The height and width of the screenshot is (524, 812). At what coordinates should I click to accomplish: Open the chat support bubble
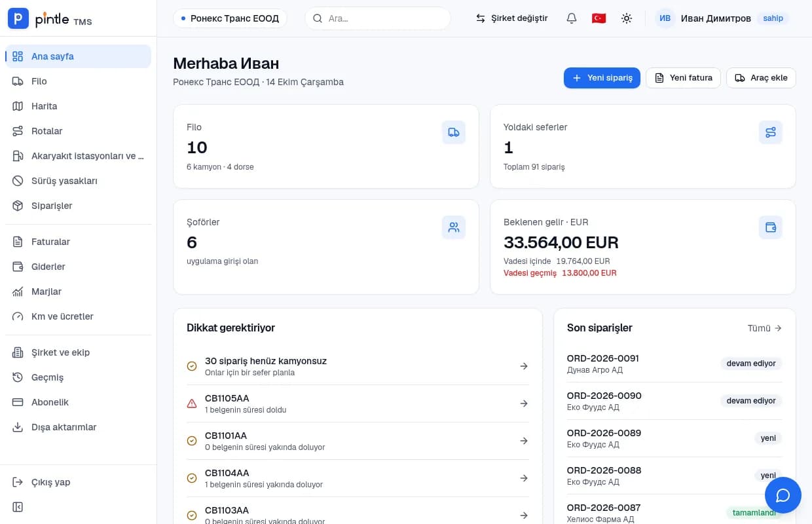pyautogui.click(x=783, y=495)
